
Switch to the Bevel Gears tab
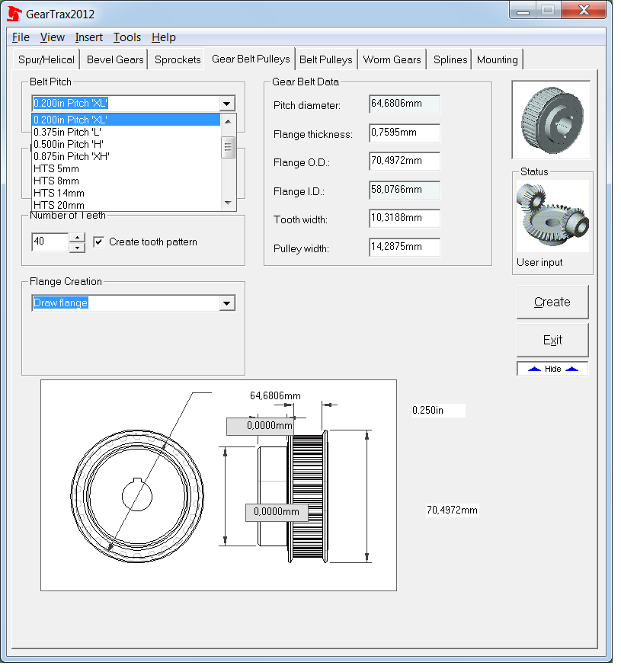tap(117, 60)
